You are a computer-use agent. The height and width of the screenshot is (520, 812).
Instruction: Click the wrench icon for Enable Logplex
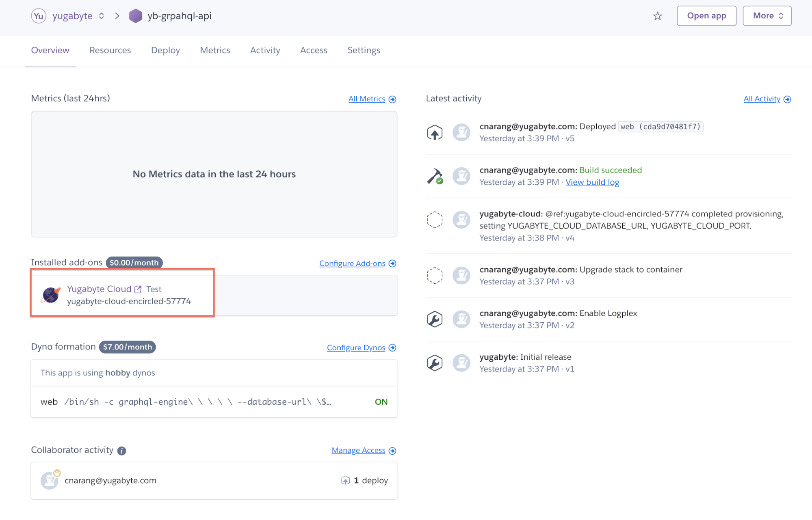pyautogui.click(x=434, y=319)
